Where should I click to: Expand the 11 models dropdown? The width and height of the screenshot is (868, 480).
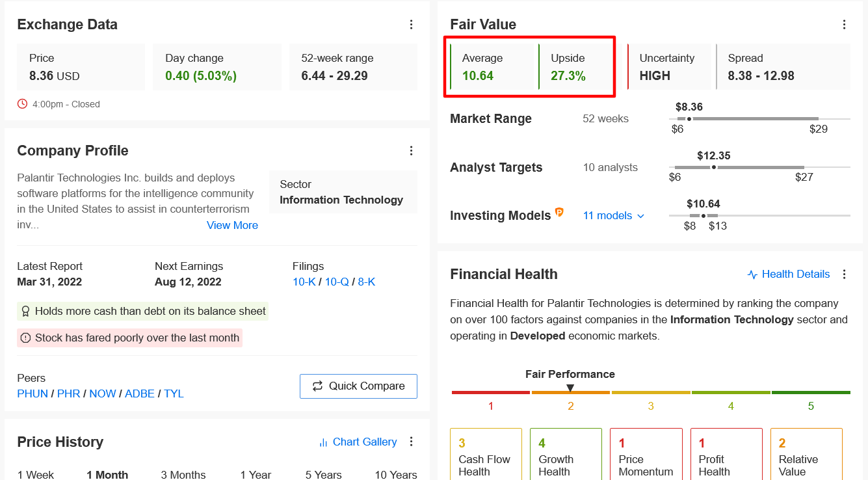tap(613, 216)
